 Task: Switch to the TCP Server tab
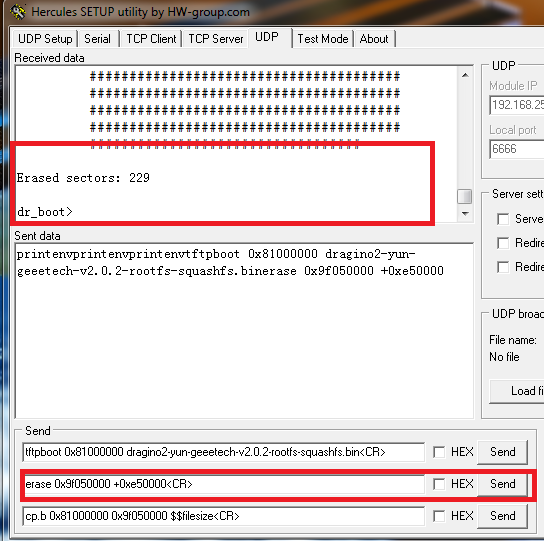pos(215,39)
